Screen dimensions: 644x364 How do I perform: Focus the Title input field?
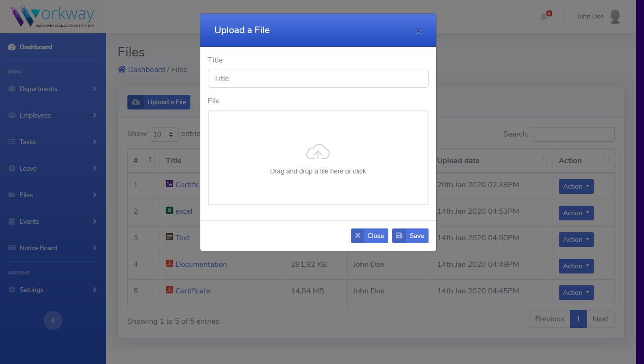pyautogui.click(x=318, y=79)
